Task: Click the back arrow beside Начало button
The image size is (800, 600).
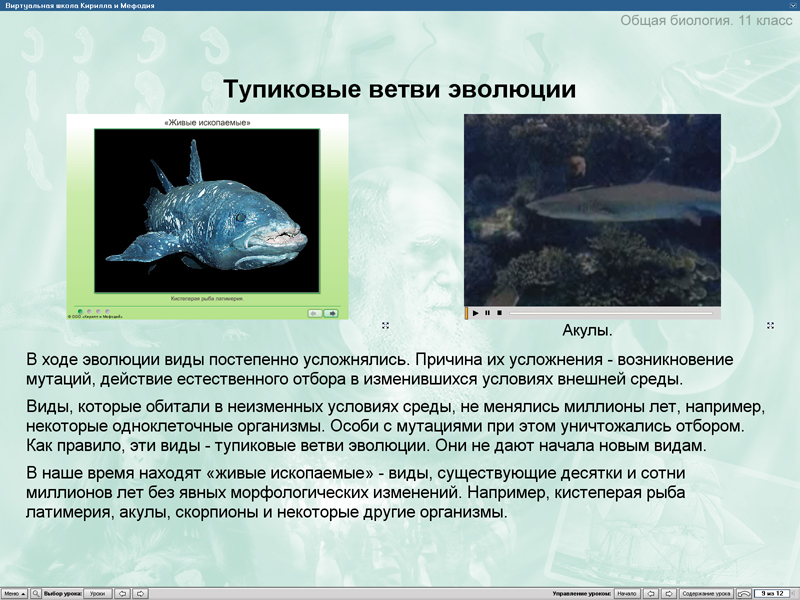Action: 653,592
